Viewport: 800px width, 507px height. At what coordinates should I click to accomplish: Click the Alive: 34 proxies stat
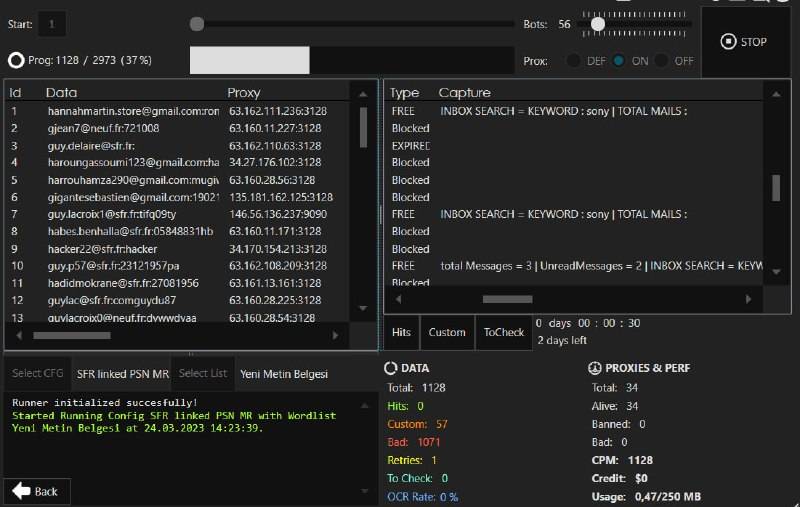pos(615,406)
